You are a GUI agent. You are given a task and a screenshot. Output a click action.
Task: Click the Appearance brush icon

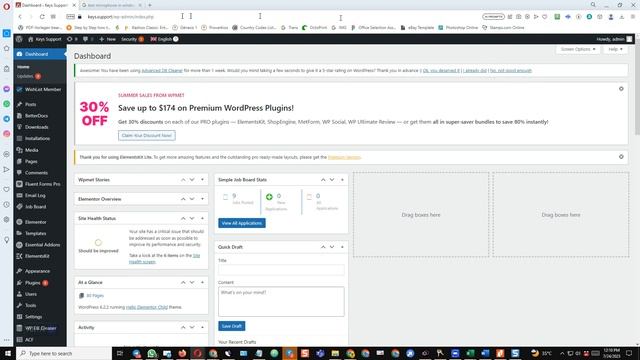click(x=19, y=271)
